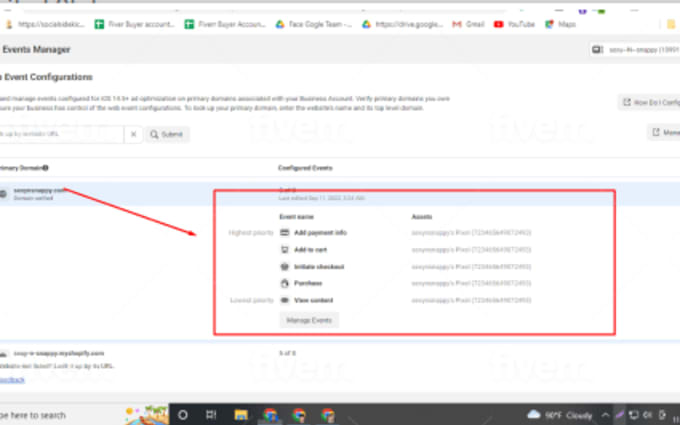The width and height of the screenshot is (680, 425).
Task: Open first Fiver Buyer account bookmark
Action: click(x=134, y=24)
